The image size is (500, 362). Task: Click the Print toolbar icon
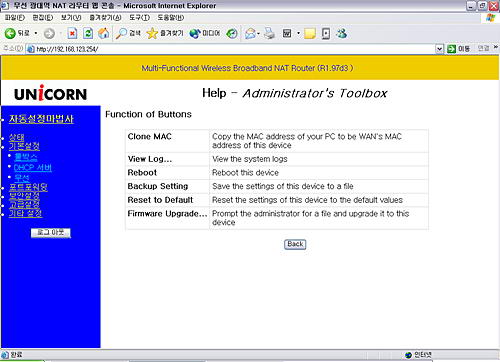tap(269, 33)
